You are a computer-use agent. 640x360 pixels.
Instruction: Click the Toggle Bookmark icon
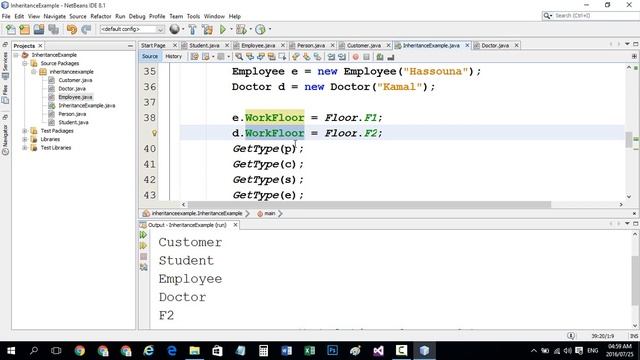[317, 57]
